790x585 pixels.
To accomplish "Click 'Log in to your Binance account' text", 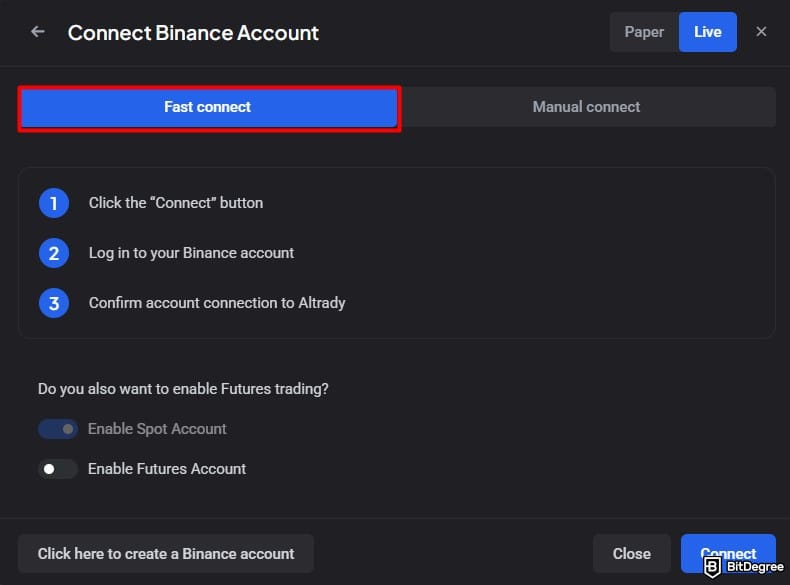I will [x=191, y=253].
